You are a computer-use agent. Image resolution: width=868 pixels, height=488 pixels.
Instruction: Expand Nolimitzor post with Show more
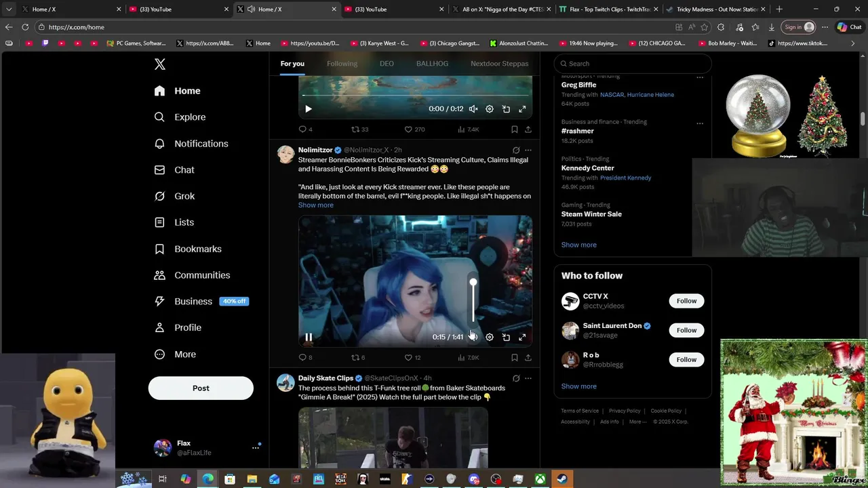[x=315, y=205]
